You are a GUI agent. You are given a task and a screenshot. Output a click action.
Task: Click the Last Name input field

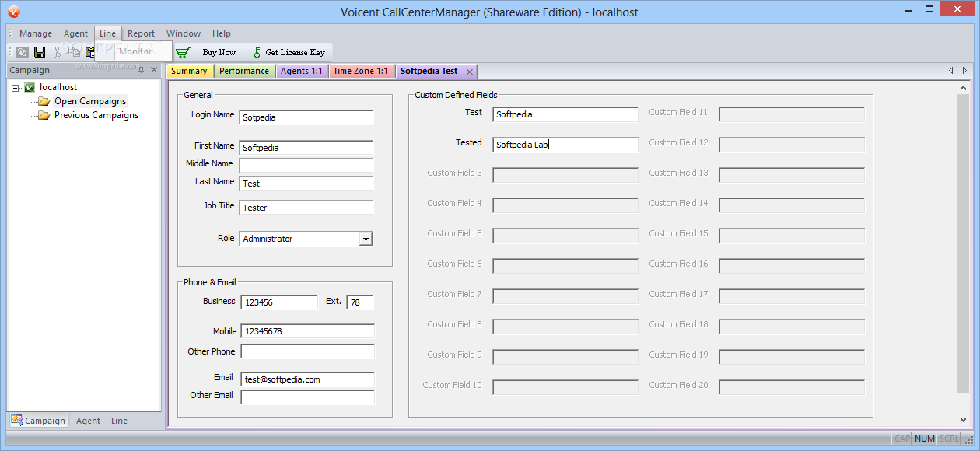(306, 184)
